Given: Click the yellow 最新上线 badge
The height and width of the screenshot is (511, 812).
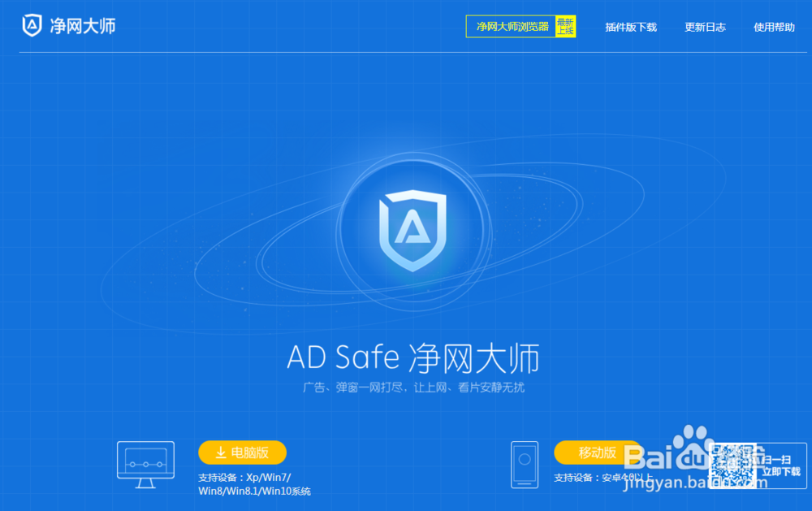Looking at the screenshot, I should [565, 27].
